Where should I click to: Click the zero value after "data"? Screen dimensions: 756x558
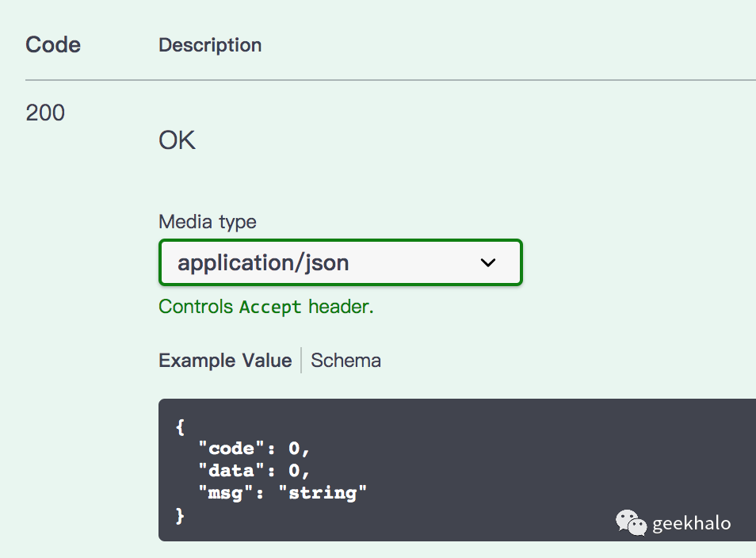(294, 471)
